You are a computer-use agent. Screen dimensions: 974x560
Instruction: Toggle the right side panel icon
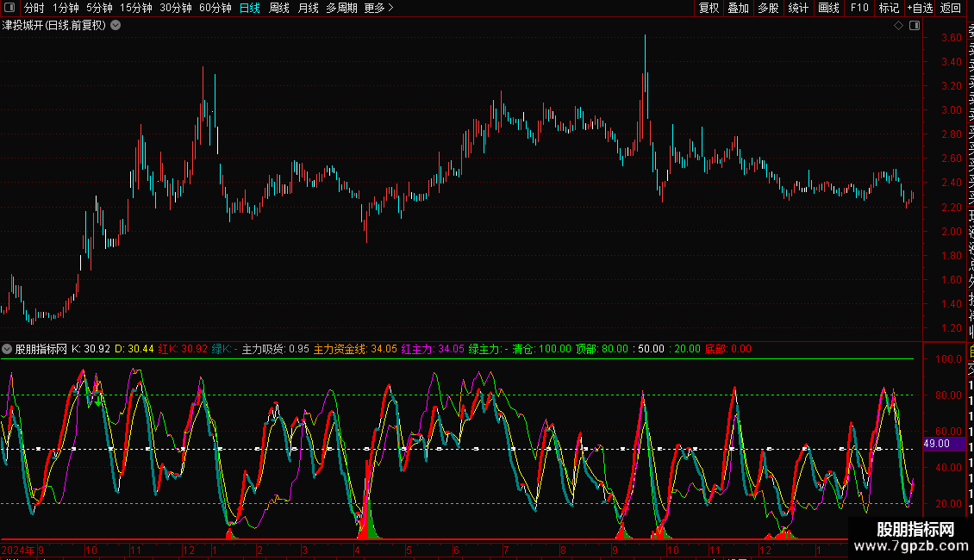tap(915, 26)
